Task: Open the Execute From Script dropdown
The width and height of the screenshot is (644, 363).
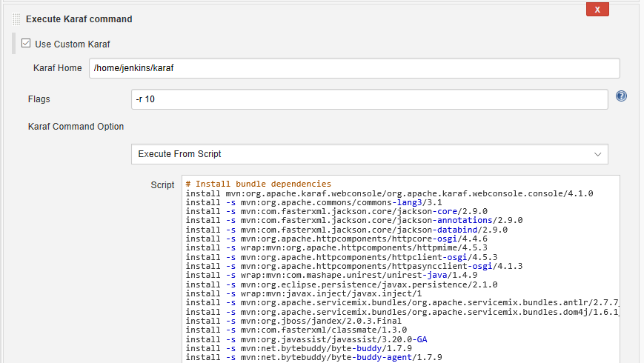Action: pos(369,154)
